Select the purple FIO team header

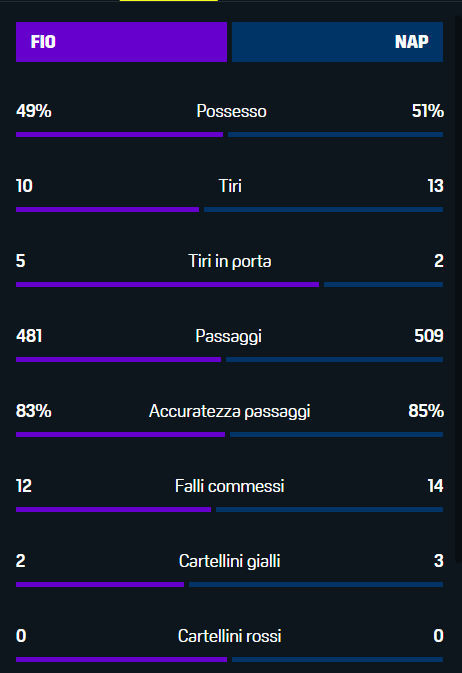[x=122, y=42]
